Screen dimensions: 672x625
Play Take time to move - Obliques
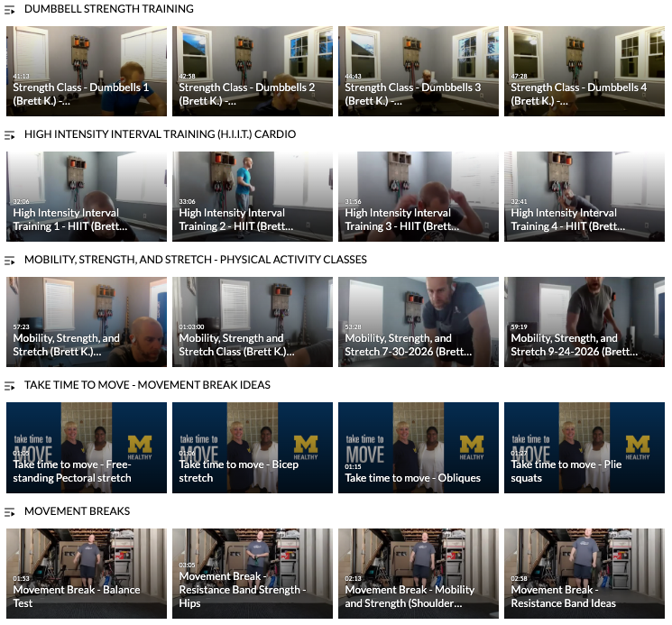coord(419,447)
